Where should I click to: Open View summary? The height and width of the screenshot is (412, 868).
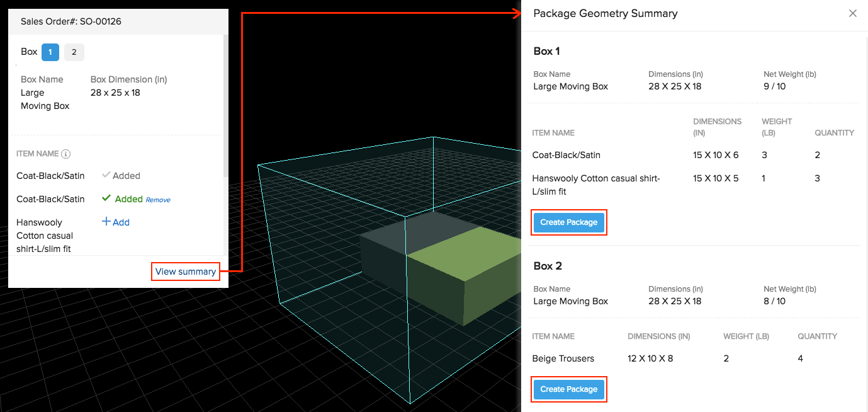click(185, 271)
